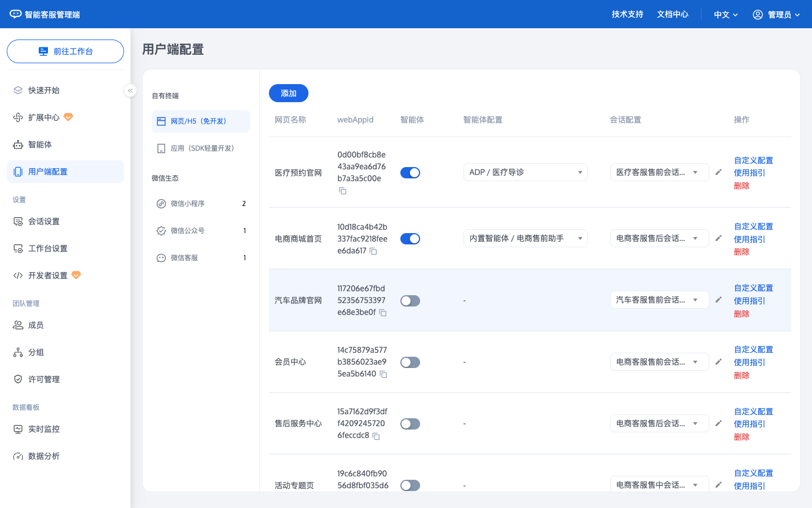Go to workbench via 前往工作台
The width and height of the screenshot is (812, 508).
[x=65, y=51]
